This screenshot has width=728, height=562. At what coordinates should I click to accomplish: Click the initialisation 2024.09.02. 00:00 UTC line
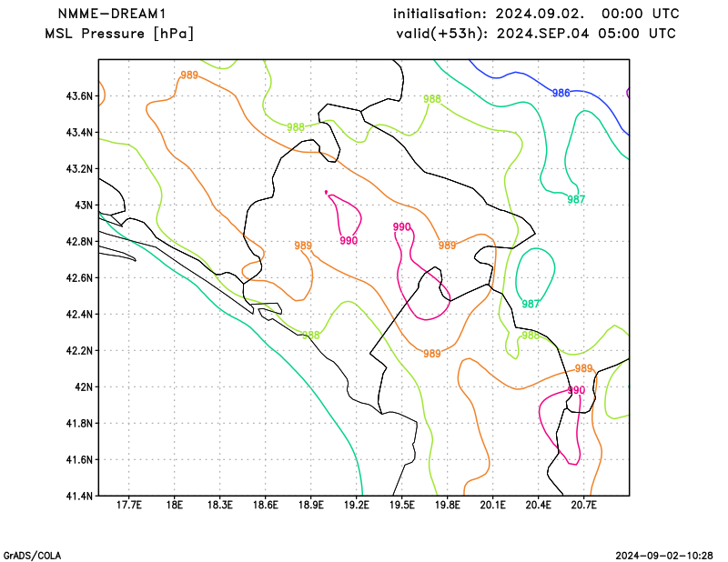click(x=536, y=14)
